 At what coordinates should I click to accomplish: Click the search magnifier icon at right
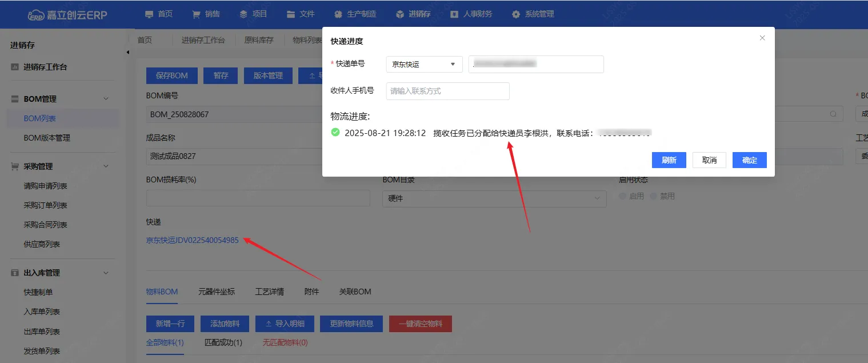pos(834,114)
